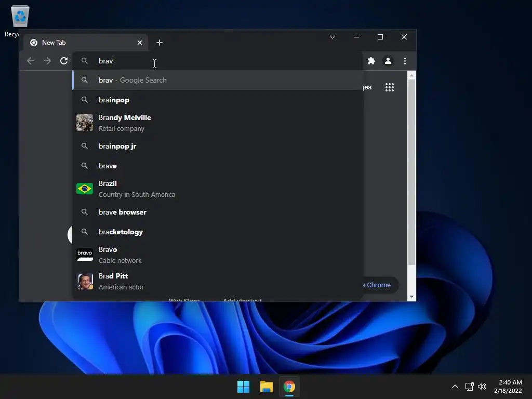Choose the 'Brandy Melville' suggestion
The width and height of the screenshot is (532, 399).
click(218, 123)
